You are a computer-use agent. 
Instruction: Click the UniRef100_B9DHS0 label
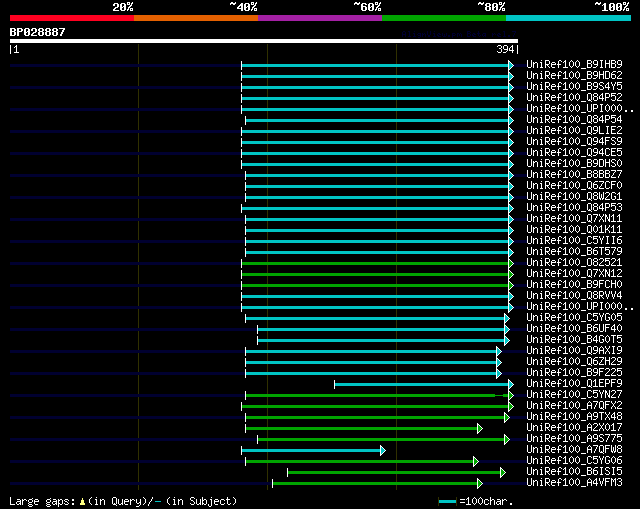574,164
